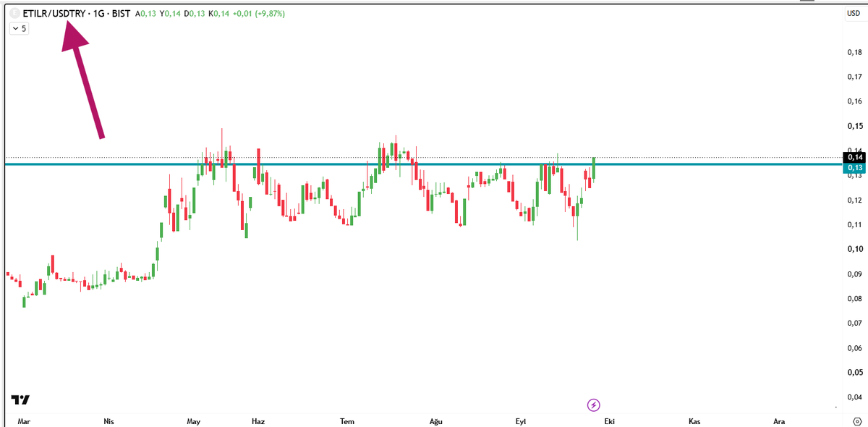Viewport: 868px width, 427px height.
Task: Click the May label on time axis
Action: (x=193, y=421)
